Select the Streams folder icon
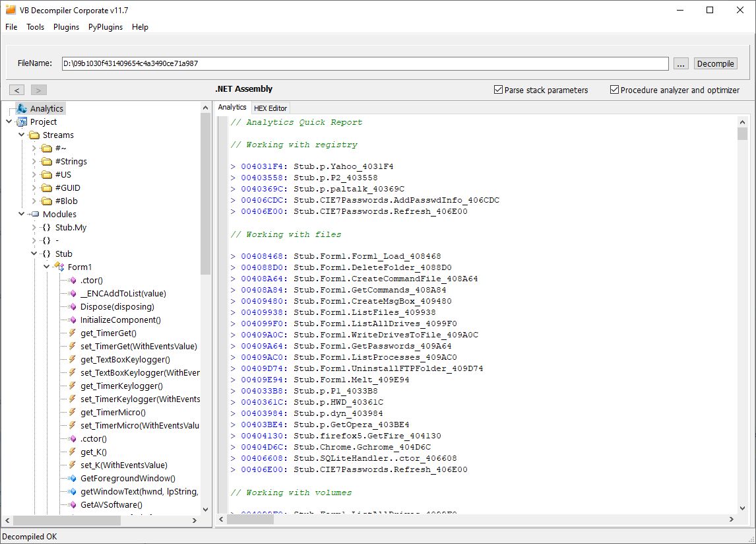Screen dimensions: 756x544 (x=34, y=135)
